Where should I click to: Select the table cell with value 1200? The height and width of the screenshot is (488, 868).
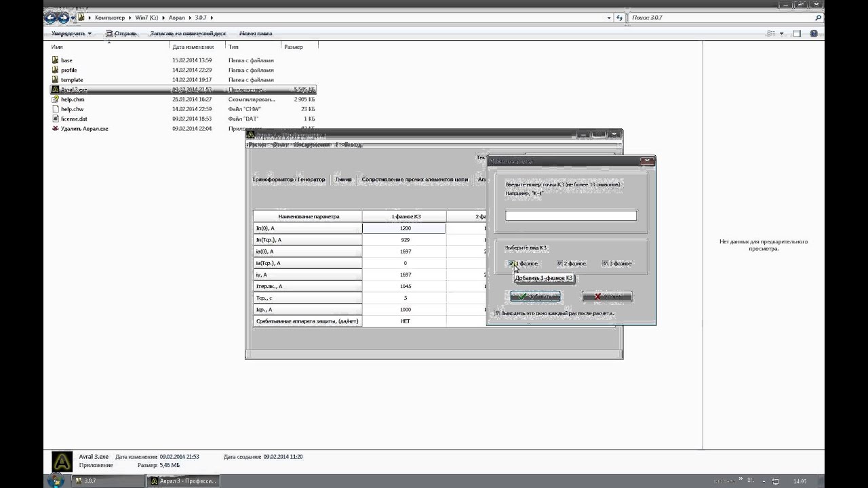click(404, 228)
